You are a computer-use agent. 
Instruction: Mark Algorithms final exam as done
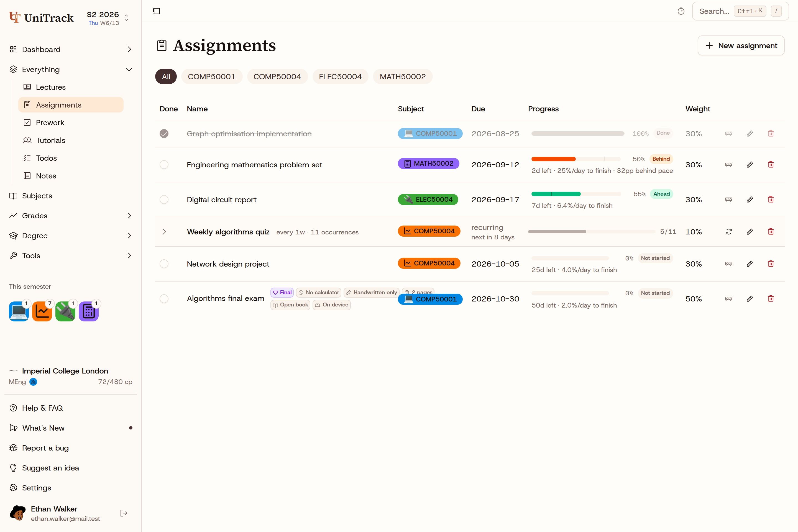[x=164, y=299]
